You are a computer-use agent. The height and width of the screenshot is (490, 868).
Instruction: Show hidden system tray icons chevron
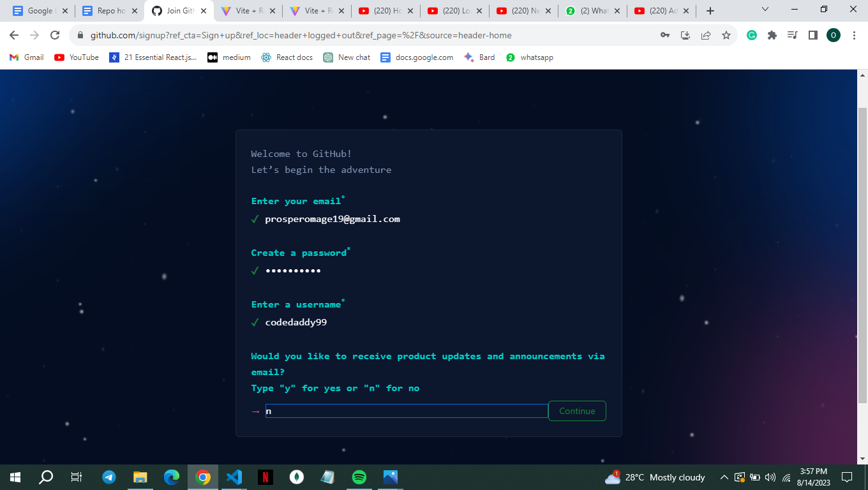coord(724,477)
